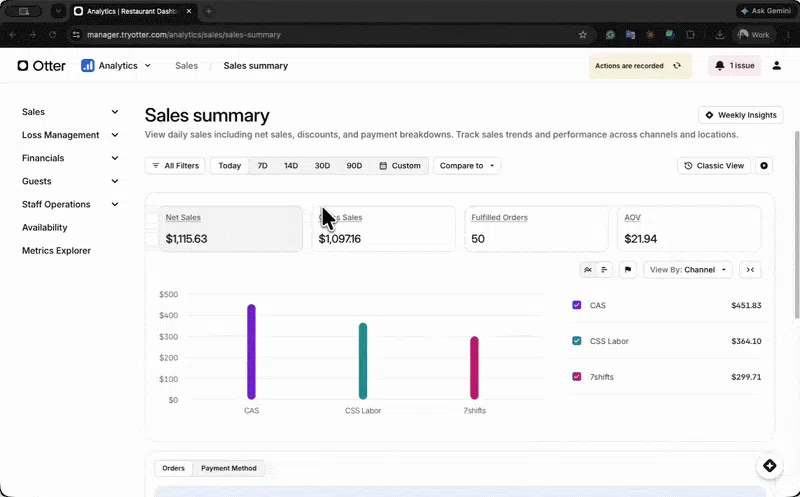Open All Filters

coord(176,166)
